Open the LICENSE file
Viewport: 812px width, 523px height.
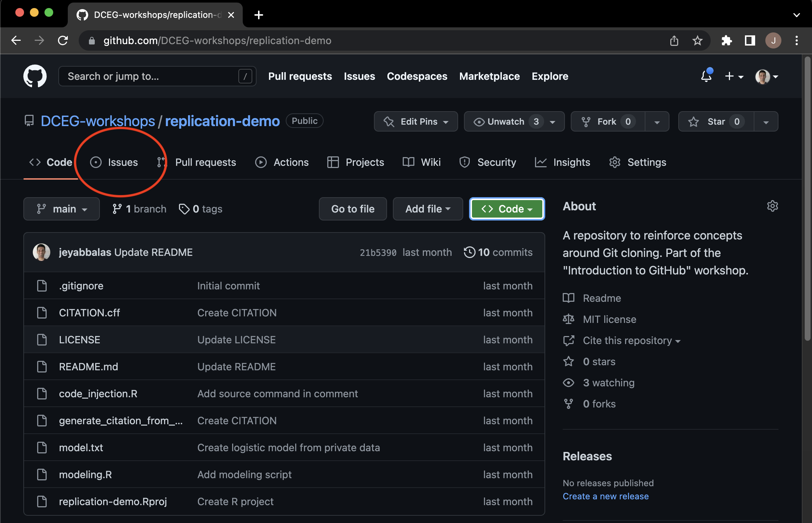point(79,340)
